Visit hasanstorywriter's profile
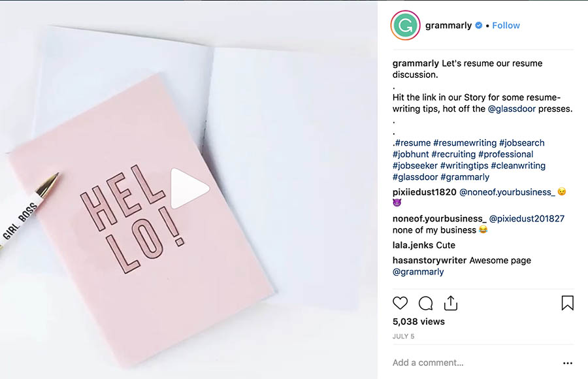 (x=429, y=260)
